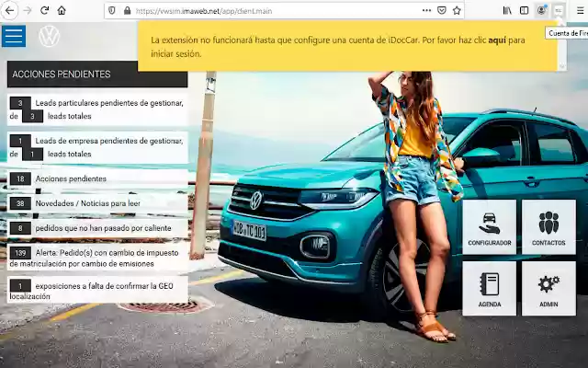Open the alert about 'cambio de impuesto'

click(97, 258)
